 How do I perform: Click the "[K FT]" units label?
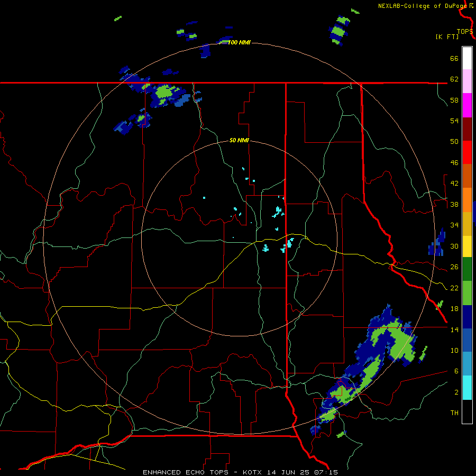447,36
